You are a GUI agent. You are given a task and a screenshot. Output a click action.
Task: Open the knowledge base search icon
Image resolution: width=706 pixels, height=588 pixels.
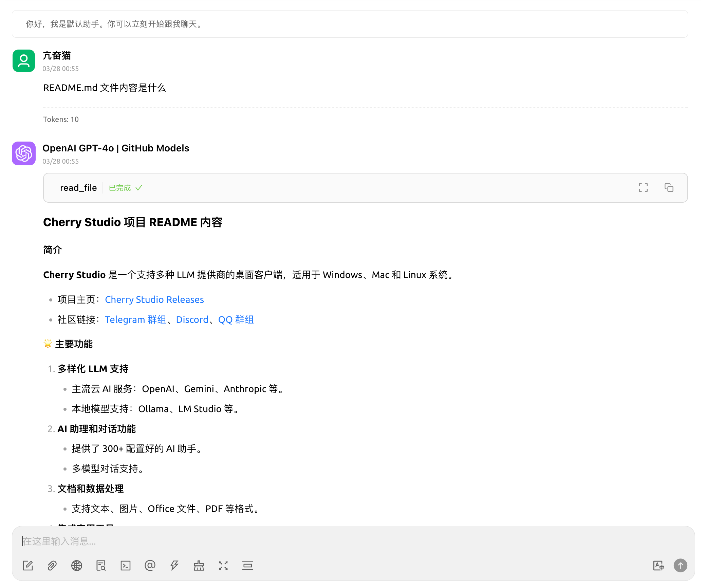point(101,566)
